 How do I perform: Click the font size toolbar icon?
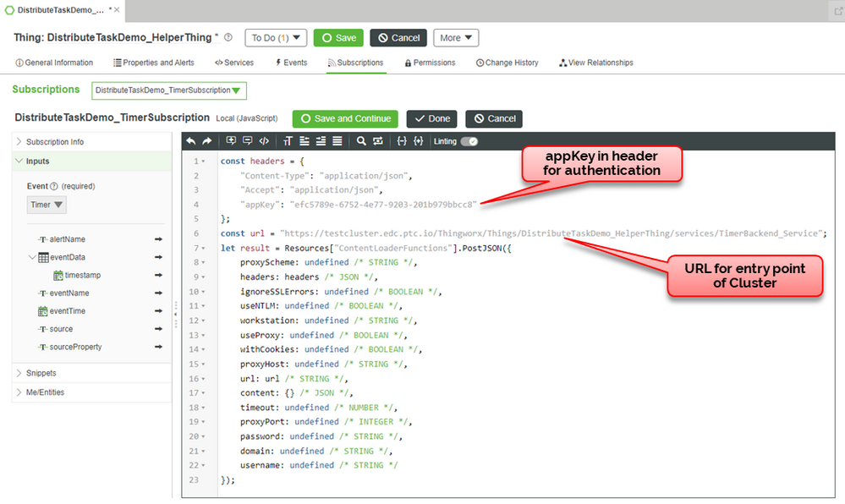(x=288, y=141)
